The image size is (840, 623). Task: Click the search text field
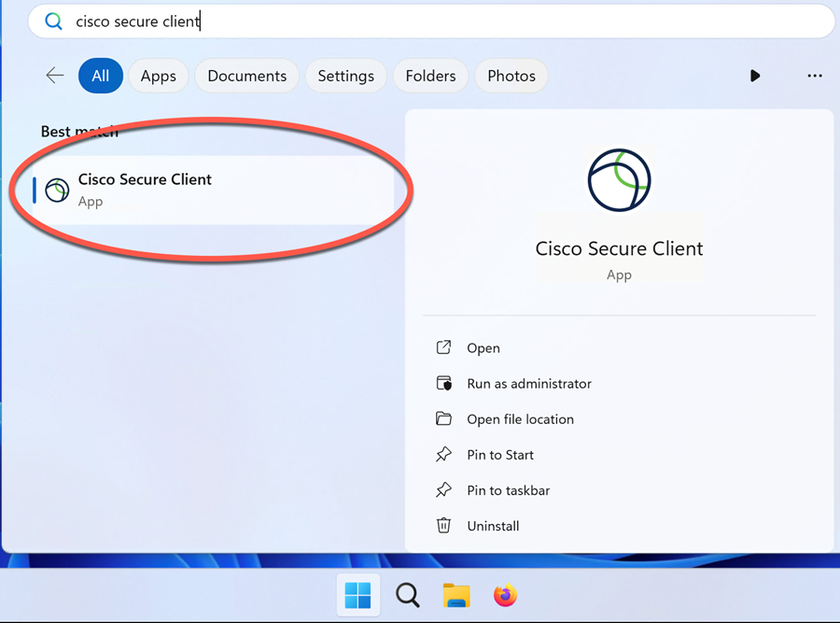(431, 21)
